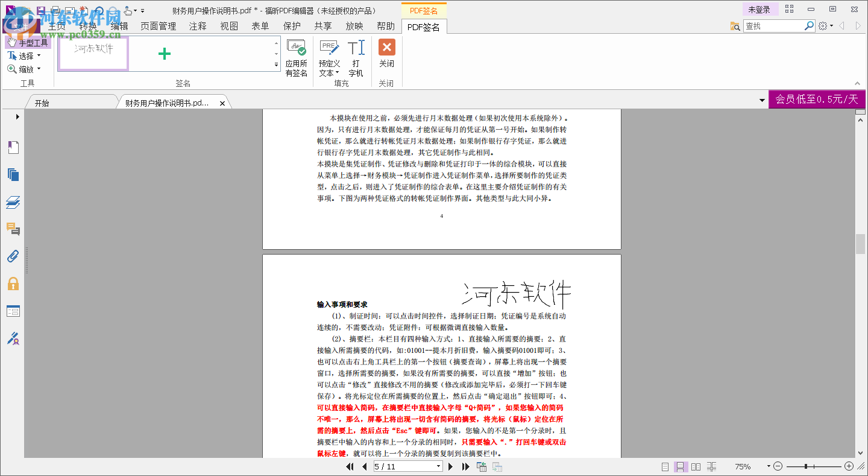Image resolution: width=868 pixels, height=476 pixels.
Task: Enable single page view mode
Action: (x=665, y=466)
